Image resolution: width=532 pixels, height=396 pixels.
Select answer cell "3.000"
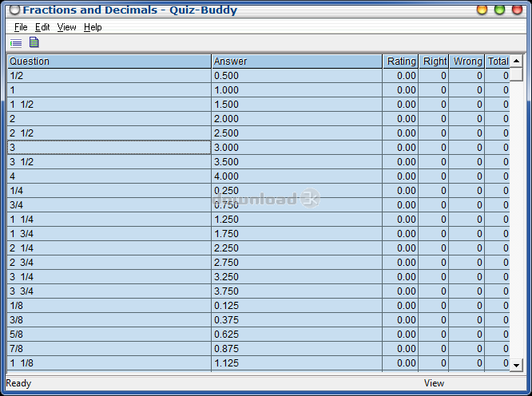click(x=297, y=148)
